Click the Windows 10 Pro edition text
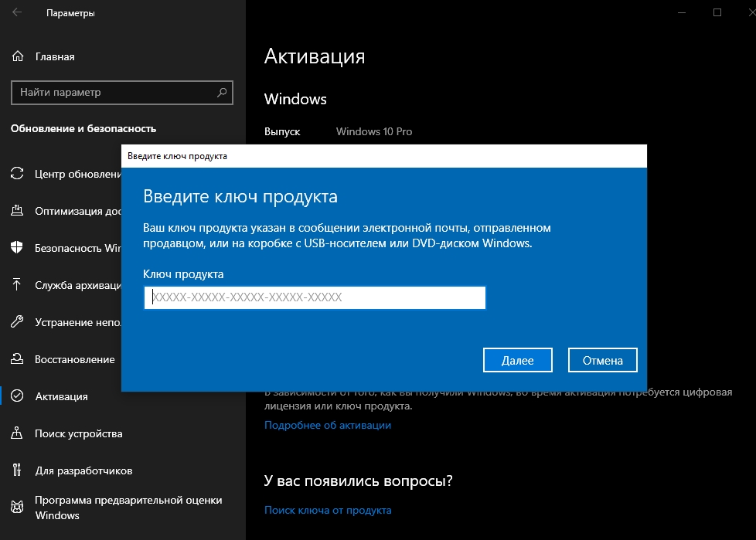The image size is (756, 540). [x=373, y=131]
